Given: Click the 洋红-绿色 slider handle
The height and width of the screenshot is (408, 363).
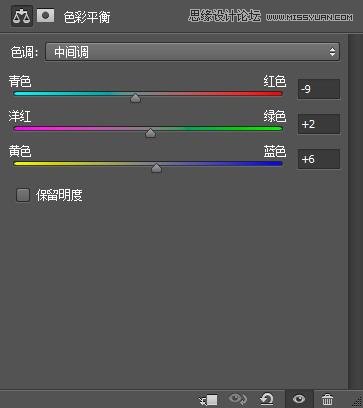Looking at the screenshot, I should 151,133.
